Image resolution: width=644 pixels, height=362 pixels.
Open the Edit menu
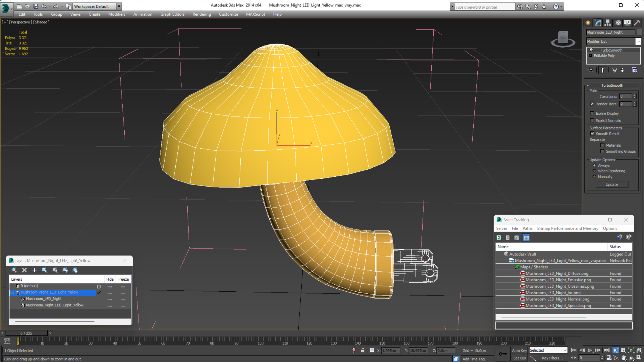click(x=22, y=14)
